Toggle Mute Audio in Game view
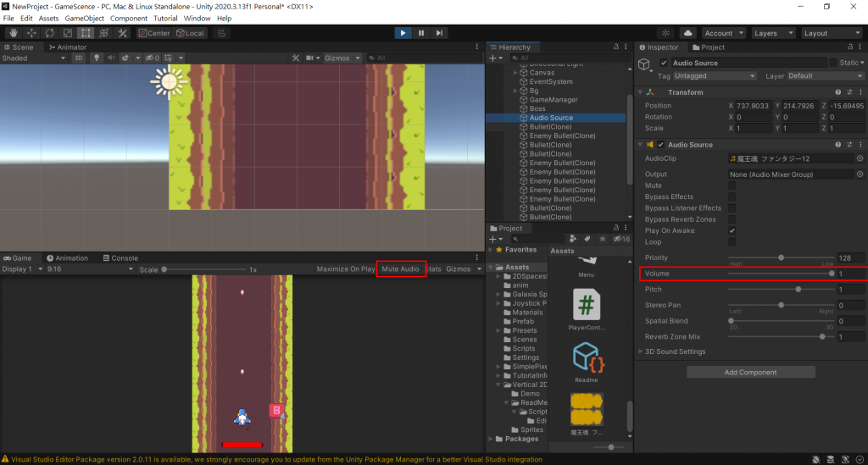Image resolution: width=868 pixels, height=465 pixels. [400, 269]
